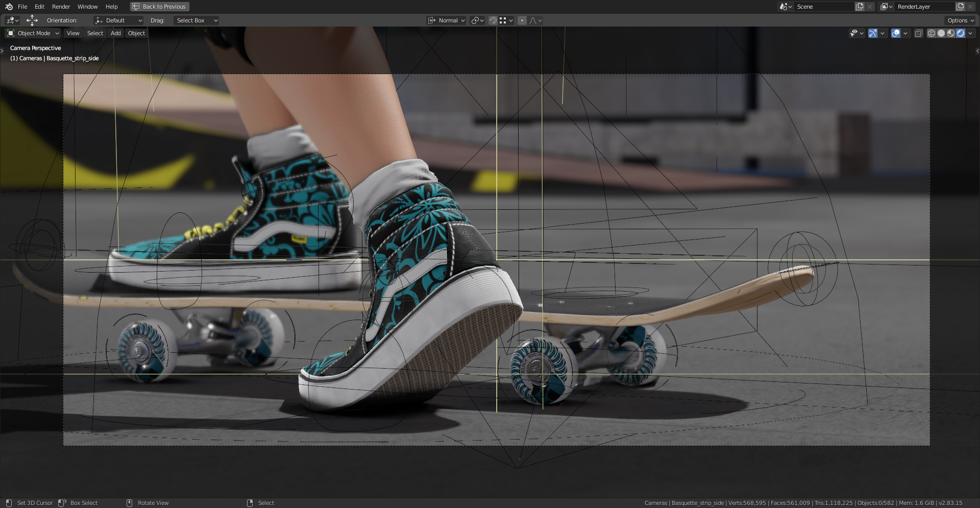Open the viewport Object menu
The height and width of the screenshot is (508, 980).
click(x=136, y=33)
